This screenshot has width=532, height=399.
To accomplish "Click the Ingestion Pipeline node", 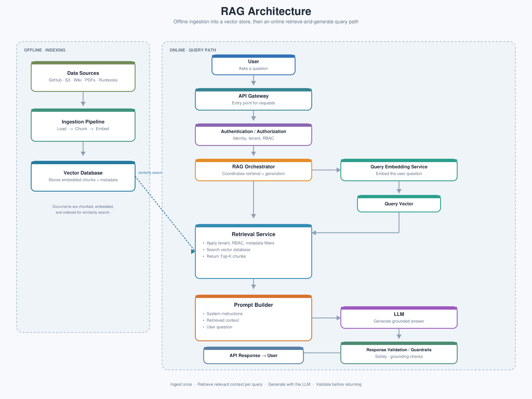I will tap(83, 125).
